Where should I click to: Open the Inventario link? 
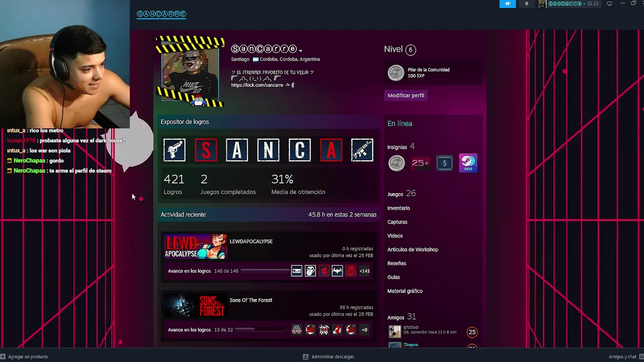[398, 208]
